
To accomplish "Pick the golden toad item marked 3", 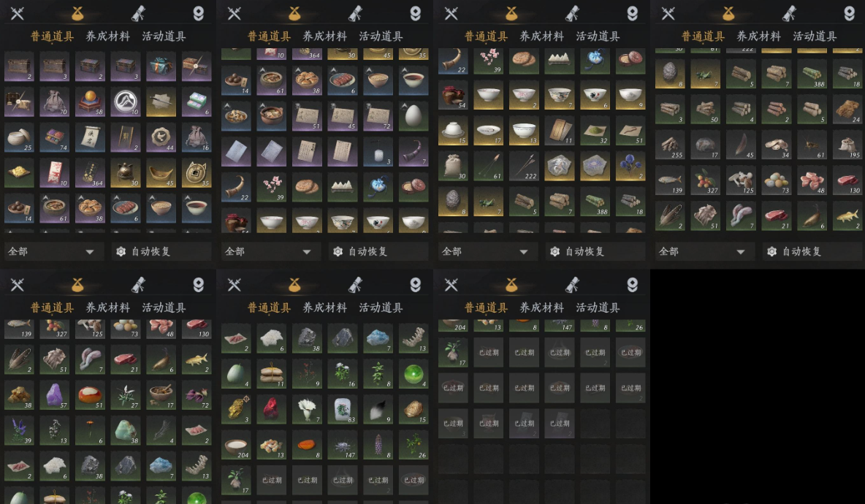I will click(236, 410).
